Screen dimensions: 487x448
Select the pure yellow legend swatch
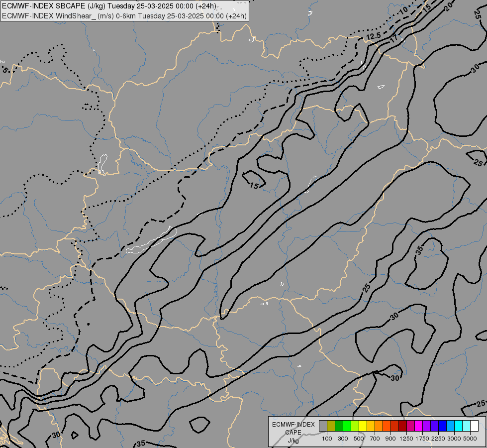[x=363, y=426]
